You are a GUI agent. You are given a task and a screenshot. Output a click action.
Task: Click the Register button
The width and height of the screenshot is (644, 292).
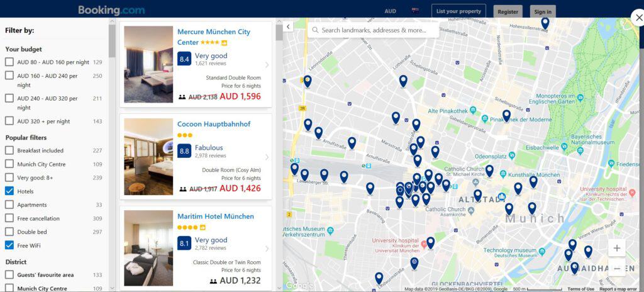508,11
